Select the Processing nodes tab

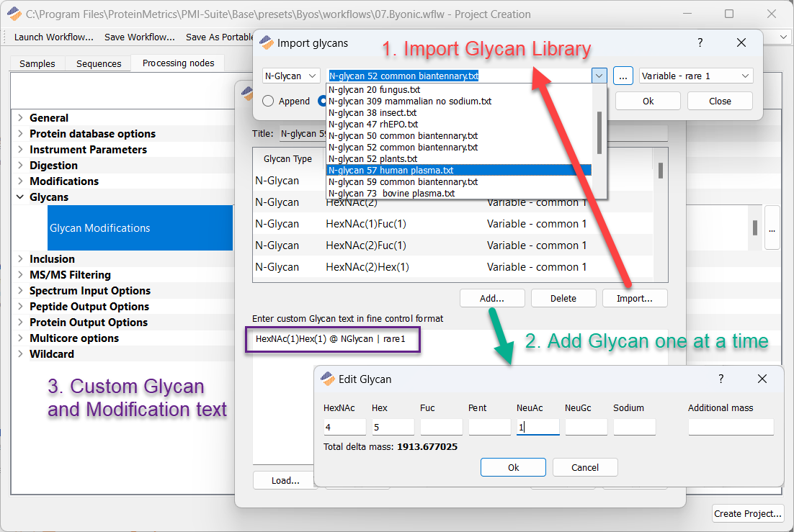point(178,63)
